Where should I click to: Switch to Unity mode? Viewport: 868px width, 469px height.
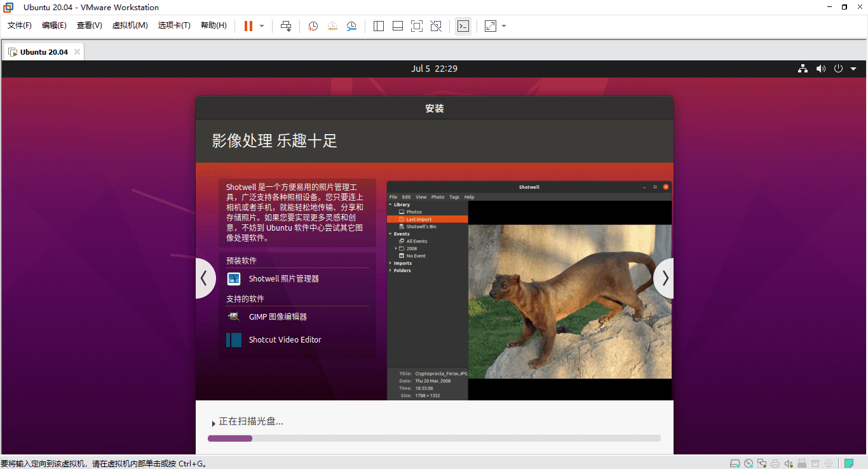436,26
